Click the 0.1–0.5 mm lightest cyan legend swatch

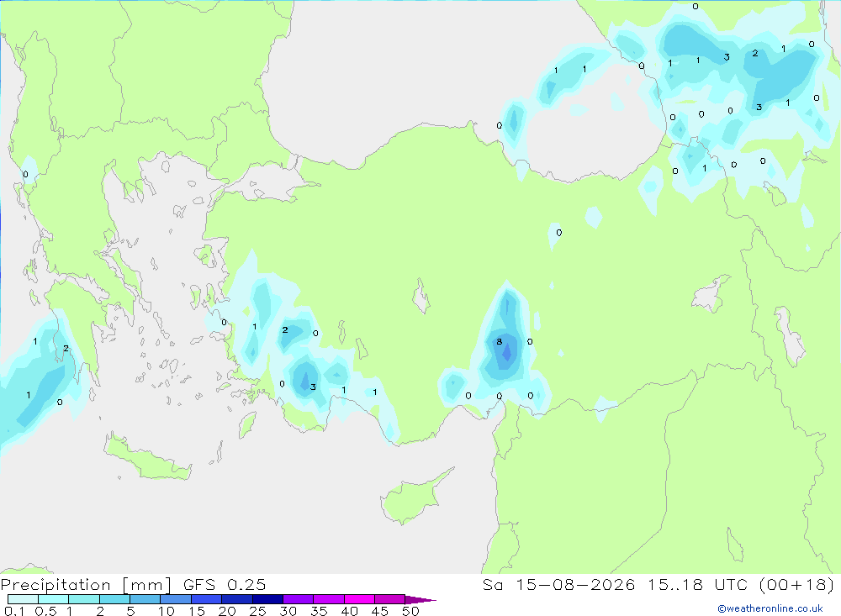pos(23,599)
